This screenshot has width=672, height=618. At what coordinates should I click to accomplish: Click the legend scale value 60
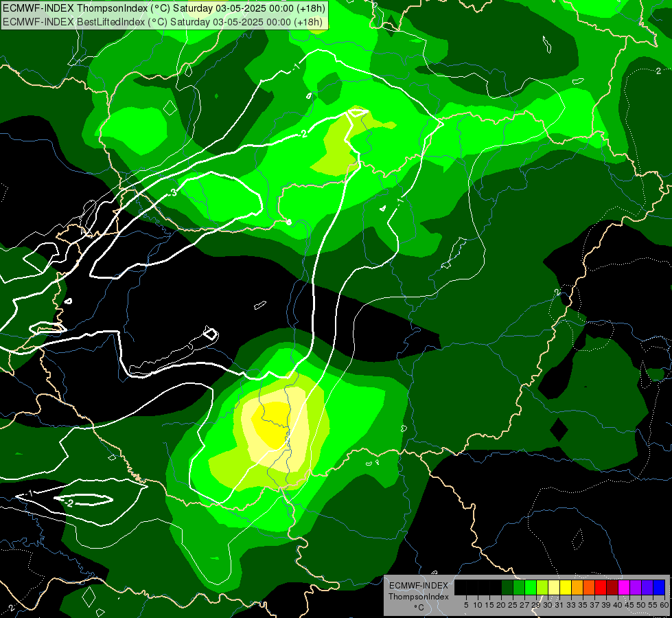pos(664,605)
